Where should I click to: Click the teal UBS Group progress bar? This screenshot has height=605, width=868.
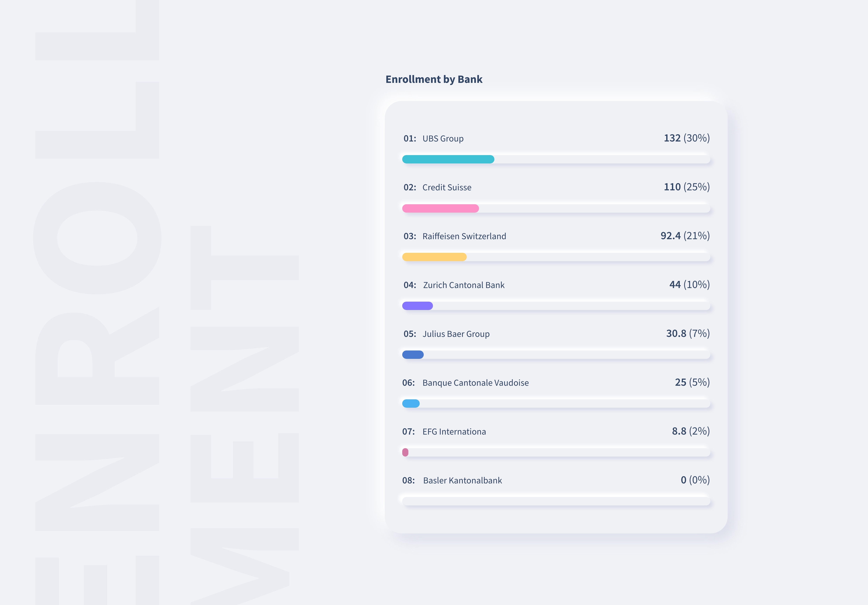click(x=448, y=159)
